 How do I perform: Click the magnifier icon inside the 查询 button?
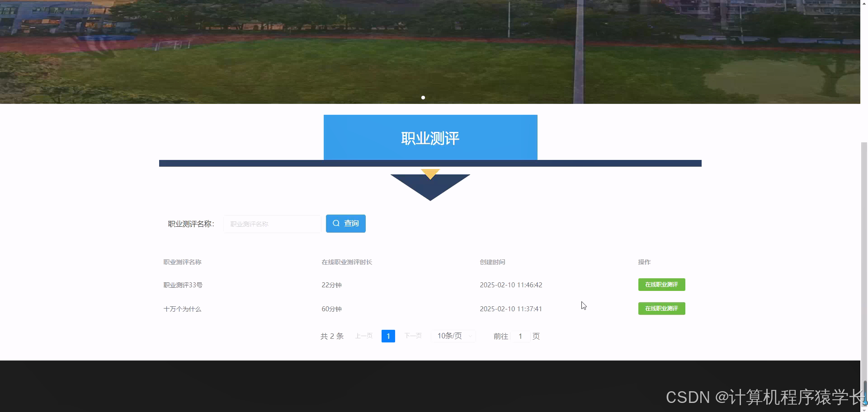coord(336,223)
